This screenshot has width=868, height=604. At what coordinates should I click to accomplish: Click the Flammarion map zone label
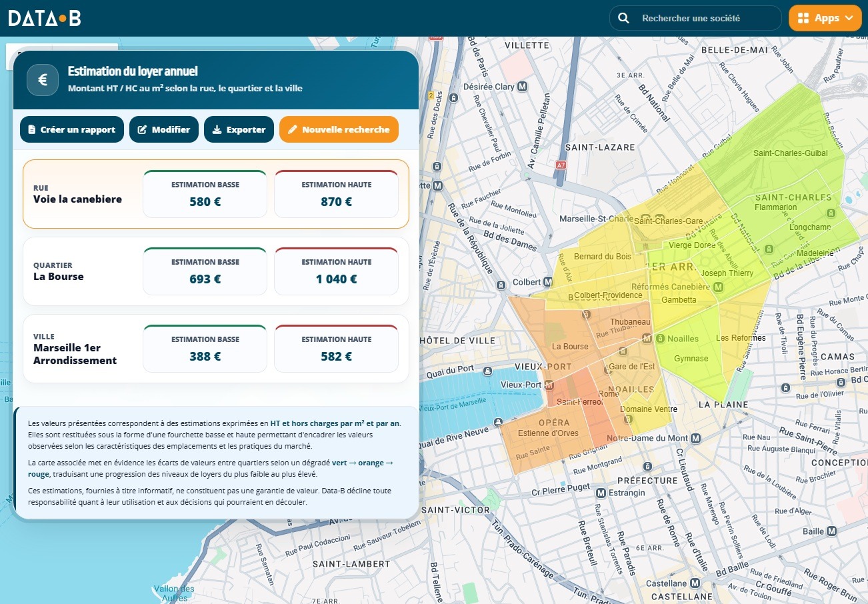point(775,207)
